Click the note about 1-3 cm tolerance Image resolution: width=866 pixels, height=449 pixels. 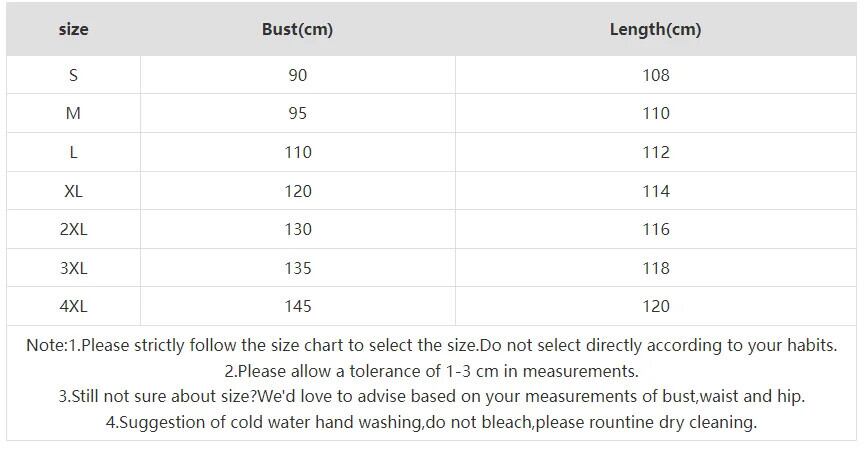coord(431,371)
